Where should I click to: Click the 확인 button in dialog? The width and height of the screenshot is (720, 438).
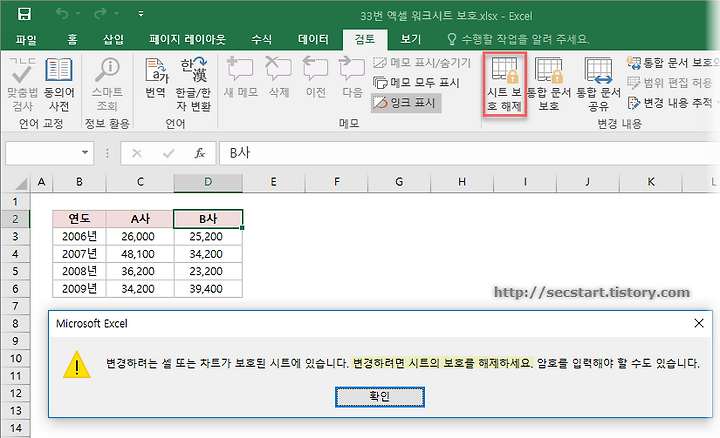tap(379, 397)
